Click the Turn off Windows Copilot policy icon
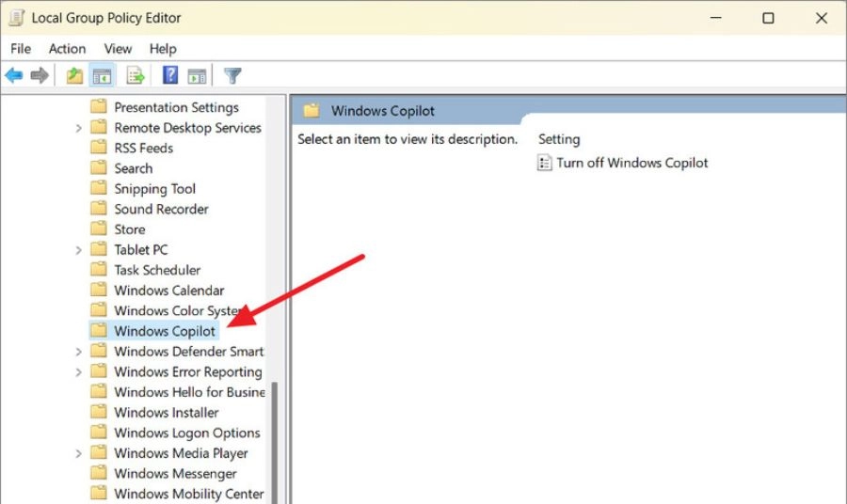The image size is (847, 504). 544,163
